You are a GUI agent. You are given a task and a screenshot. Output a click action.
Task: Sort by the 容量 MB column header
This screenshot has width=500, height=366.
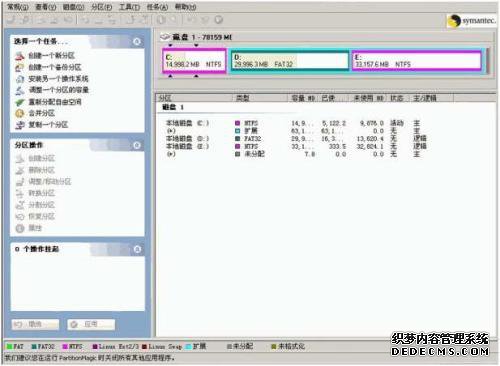(x=303, y=98)
